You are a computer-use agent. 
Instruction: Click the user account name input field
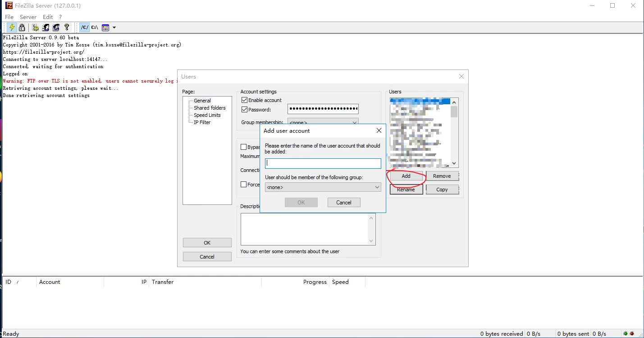(x=323, y=163)
